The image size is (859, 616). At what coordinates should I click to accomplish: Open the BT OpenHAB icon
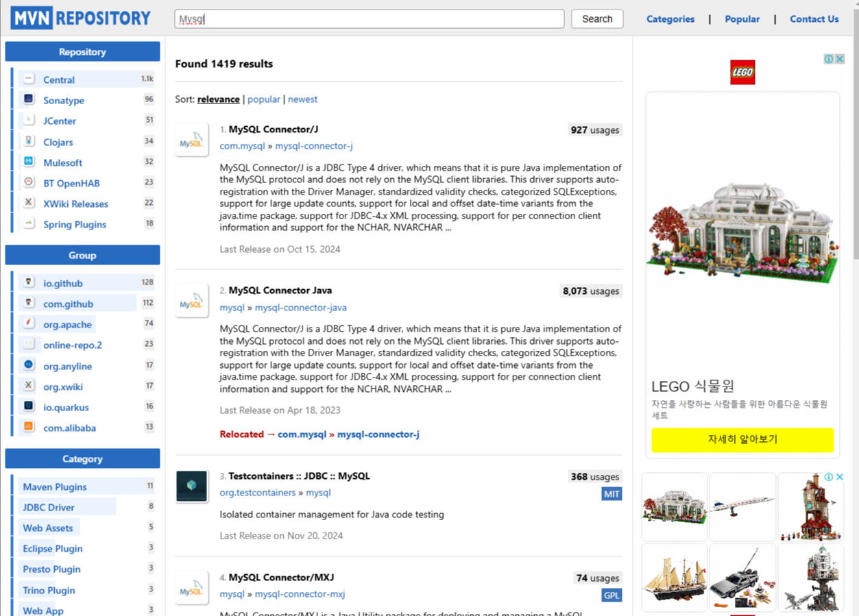tap(29, 182)
